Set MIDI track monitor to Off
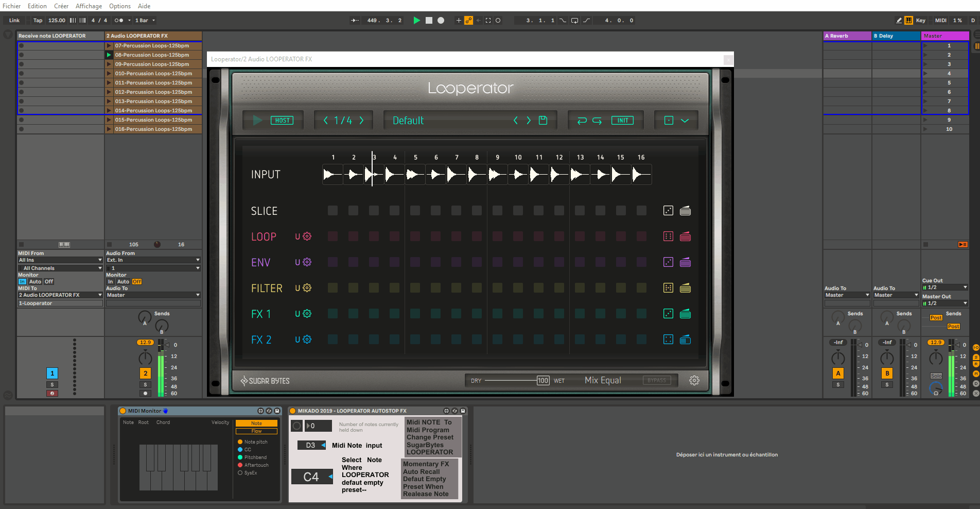 (x=49, y=282)
